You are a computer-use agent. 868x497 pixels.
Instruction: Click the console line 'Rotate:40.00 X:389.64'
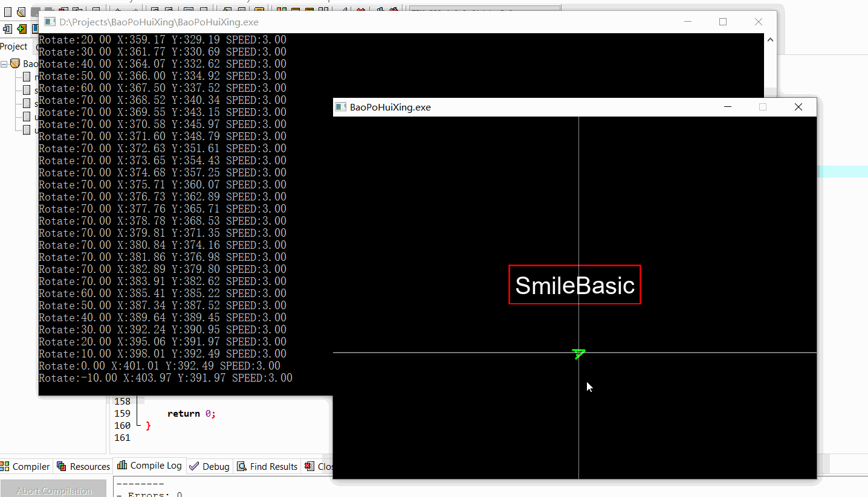click(163, 318)
